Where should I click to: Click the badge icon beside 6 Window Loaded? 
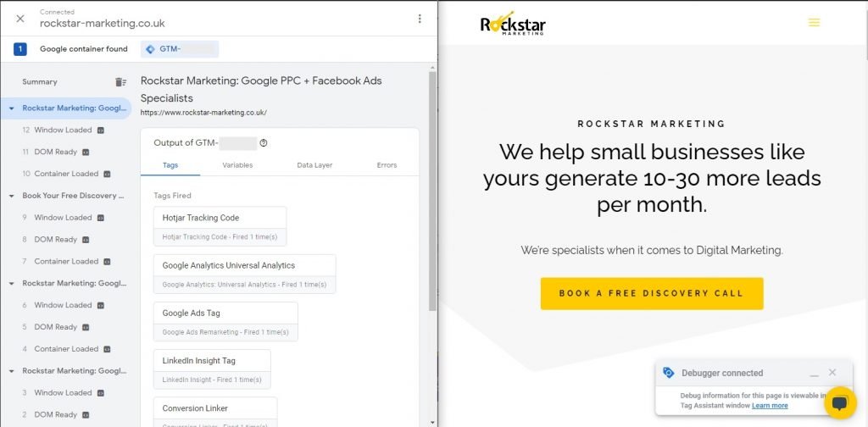pos(101,305)
